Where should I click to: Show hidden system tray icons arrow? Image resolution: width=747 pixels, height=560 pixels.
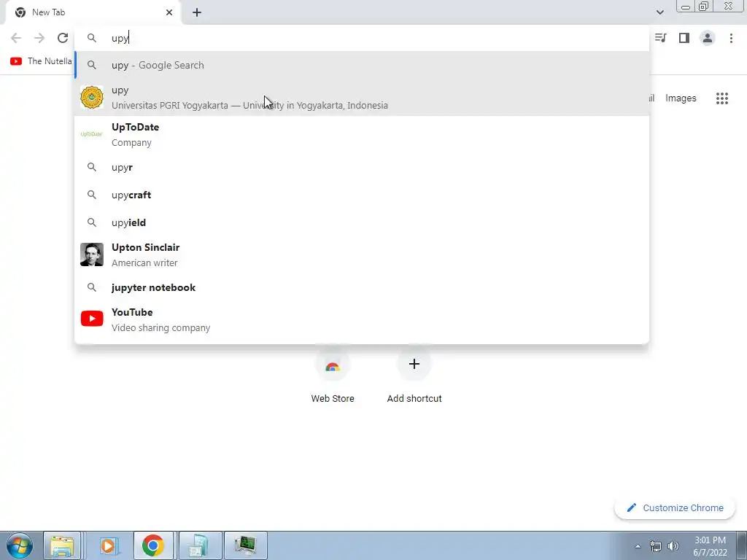[638, 546]
